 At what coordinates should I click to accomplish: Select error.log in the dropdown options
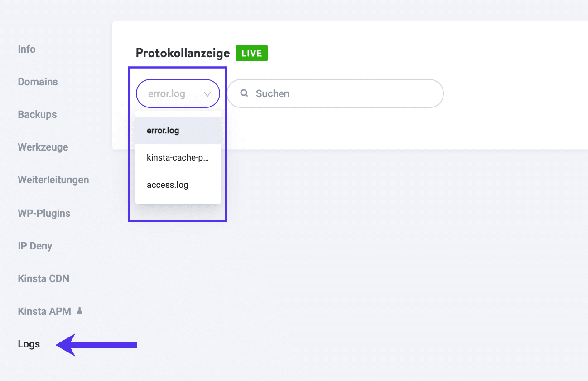(163, 130)
